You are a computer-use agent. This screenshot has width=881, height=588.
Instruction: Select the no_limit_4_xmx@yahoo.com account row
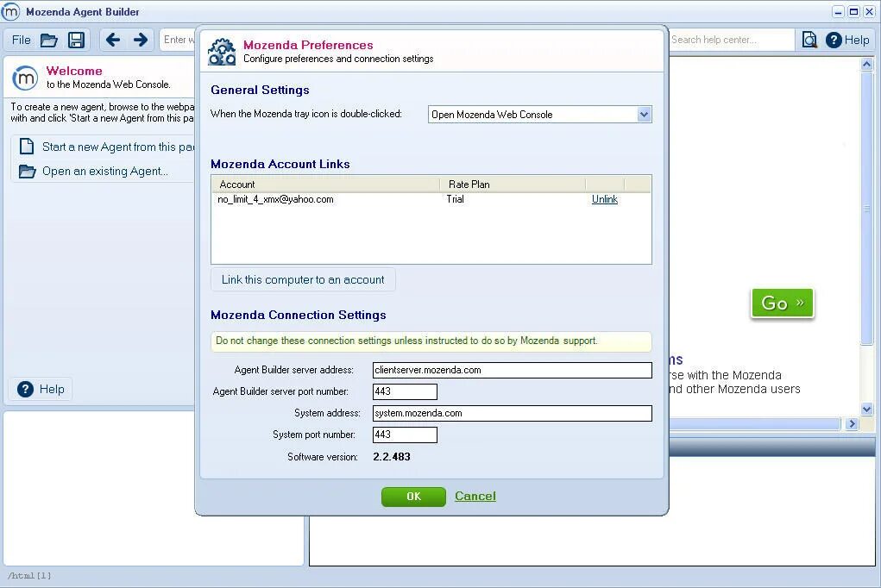431,199
